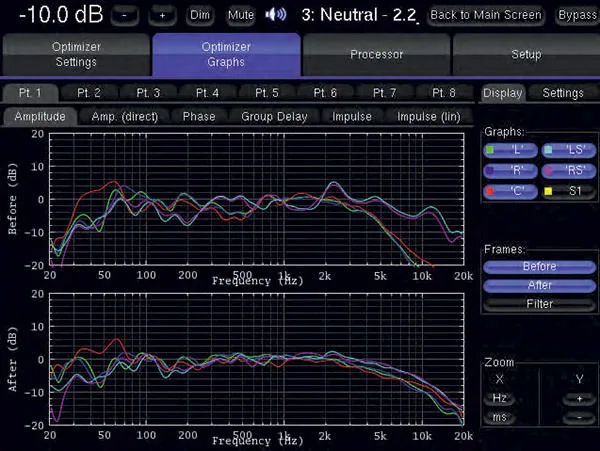Click the -10.0 dB volume readout
600x451 pixels.
point(61,15)
